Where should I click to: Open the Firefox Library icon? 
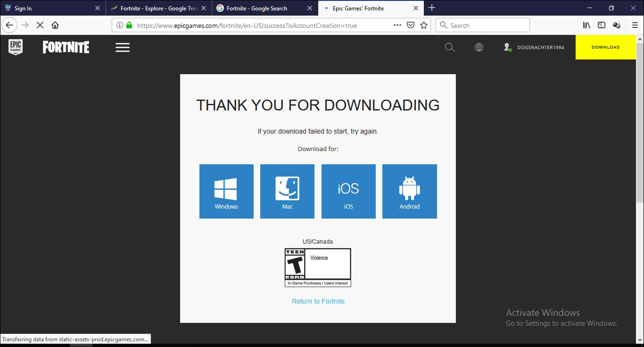click(x=586, y=25)
